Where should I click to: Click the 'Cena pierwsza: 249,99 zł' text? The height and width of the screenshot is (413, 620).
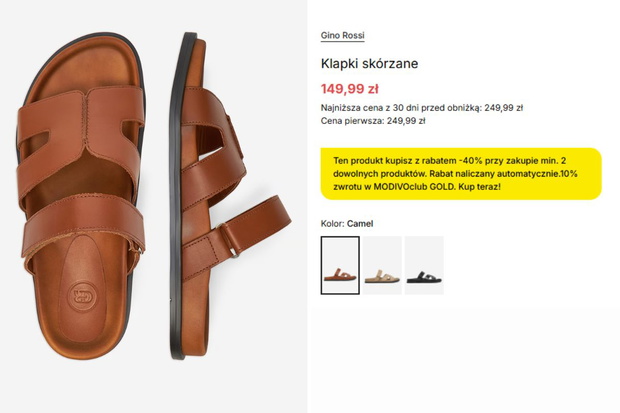[x=373, y=121]
